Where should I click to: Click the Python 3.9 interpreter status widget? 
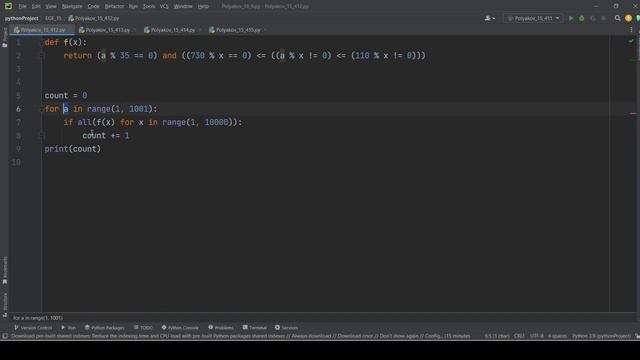click(601, 336)
